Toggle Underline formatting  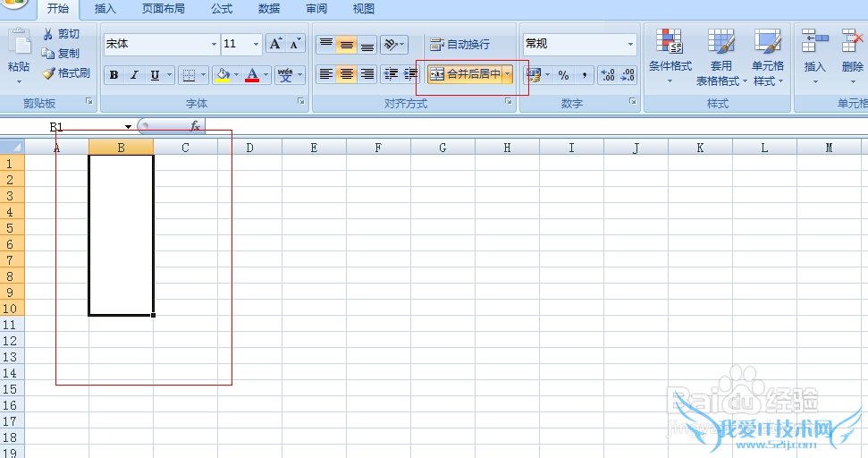point(155,75)
